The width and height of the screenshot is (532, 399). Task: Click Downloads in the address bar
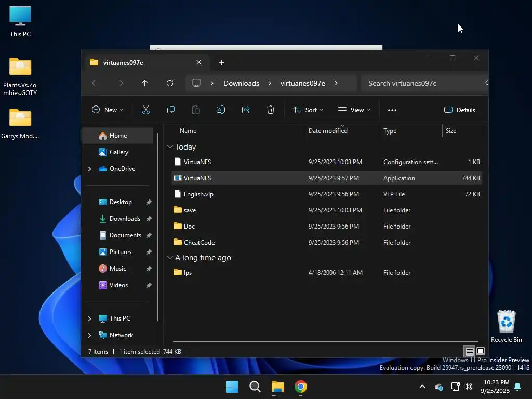click(x=241, y=83)
